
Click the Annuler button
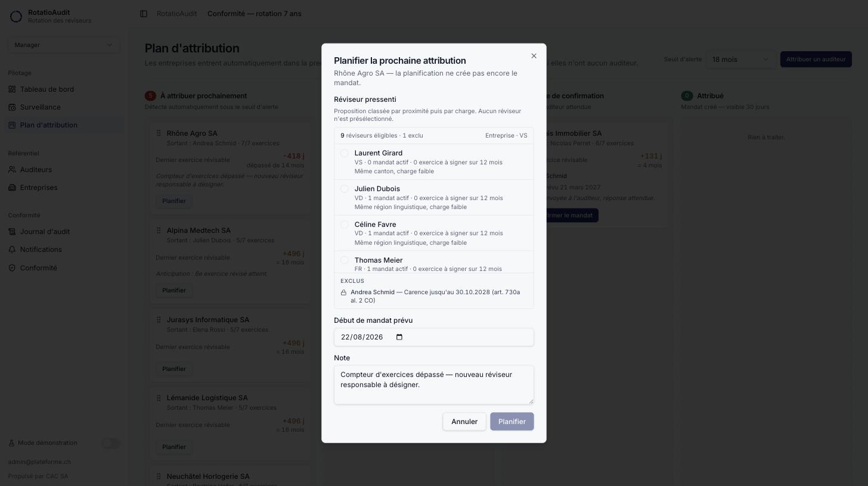tap(464, 422)
